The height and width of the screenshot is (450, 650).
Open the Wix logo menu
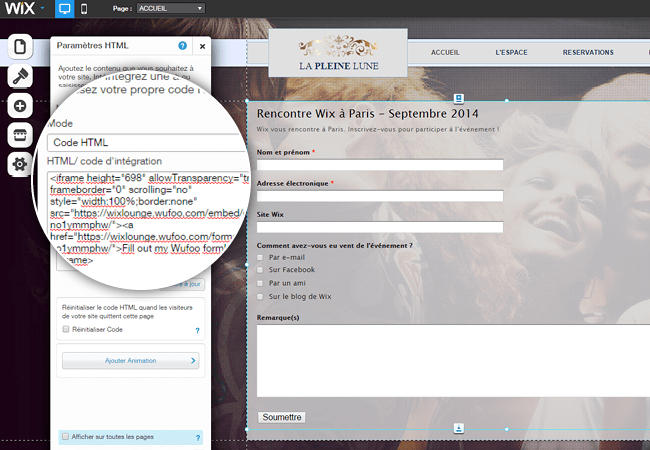(x=24, y=8)
